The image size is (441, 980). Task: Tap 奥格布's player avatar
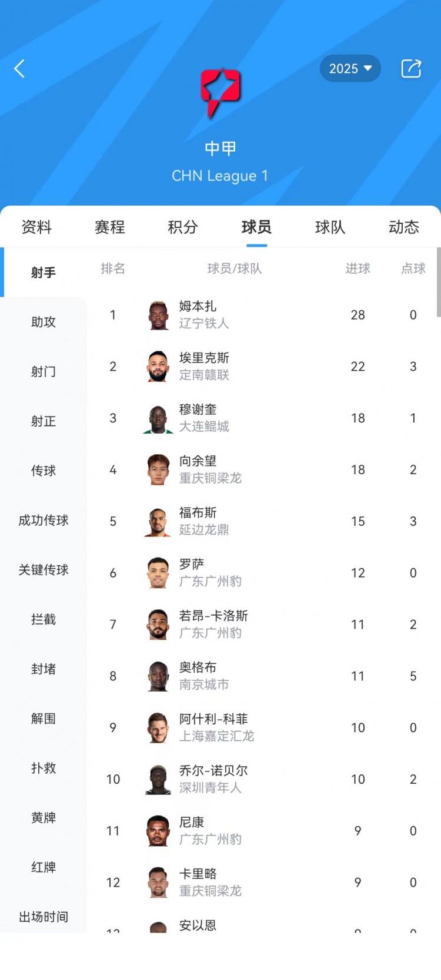pyautogui.click(x=158, y=676)
